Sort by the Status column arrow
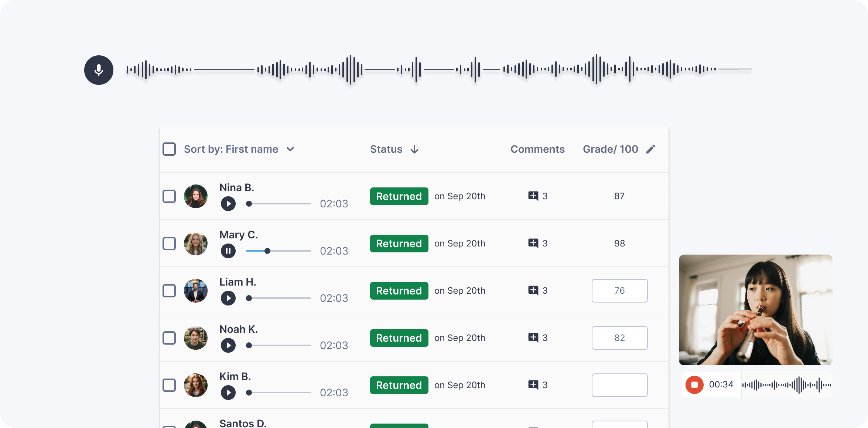Image resolution: width=868 pixels, height=428 pixels. [x=414, y=149]
